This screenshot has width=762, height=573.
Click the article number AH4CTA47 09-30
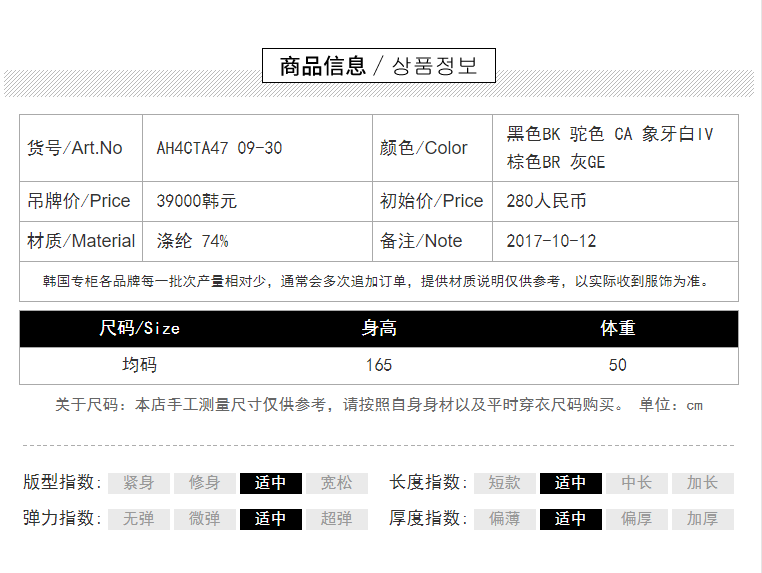[219, 148]
